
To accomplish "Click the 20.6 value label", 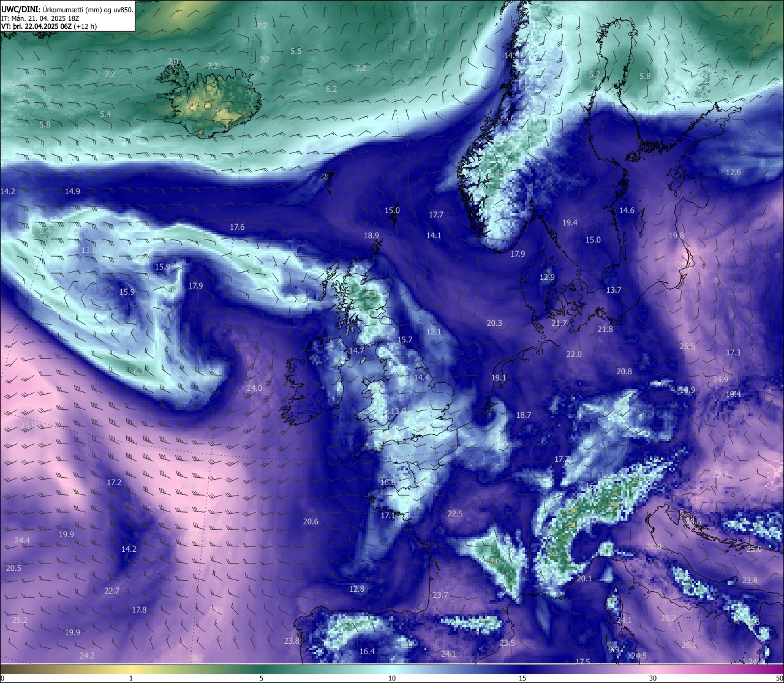I will [311, 522].
